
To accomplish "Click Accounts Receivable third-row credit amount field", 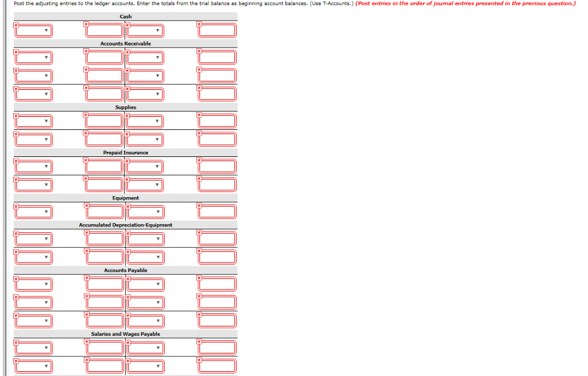I will (x=217, y=94).
